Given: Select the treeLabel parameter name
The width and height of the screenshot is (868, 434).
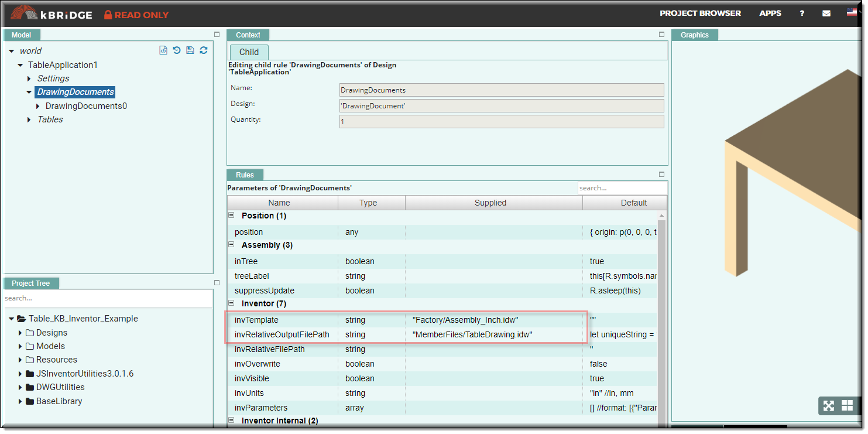Looking at the screenshot, I should (x=252, y=276).
